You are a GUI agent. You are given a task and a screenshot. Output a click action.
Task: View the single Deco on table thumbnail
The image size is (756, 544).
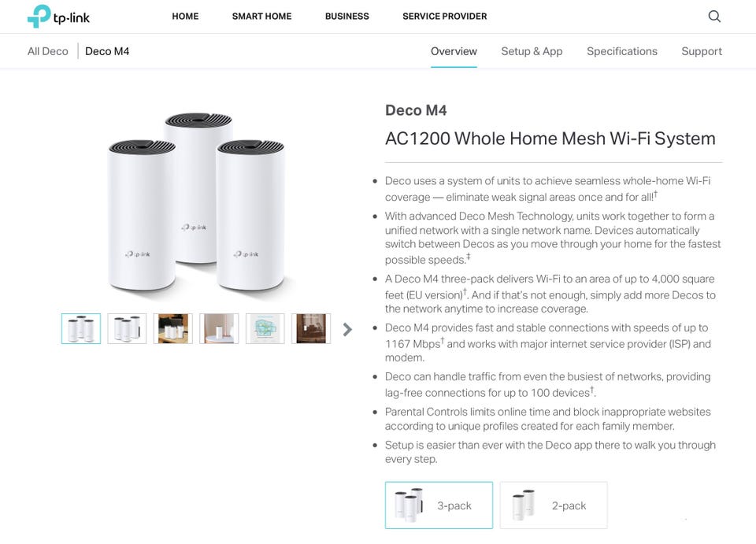click(x=219, y=328)
